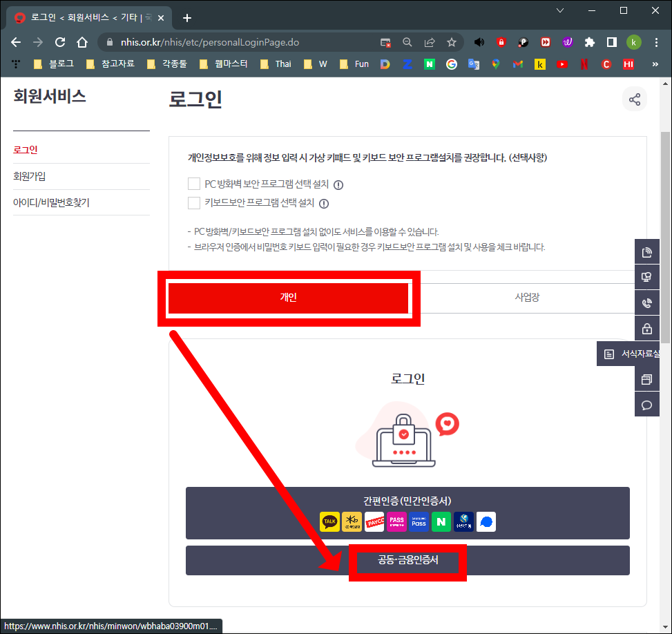The width and height of the screenshot is (672, 634).
Task: Open the 회원가입 link
Action: click(28, 176)
